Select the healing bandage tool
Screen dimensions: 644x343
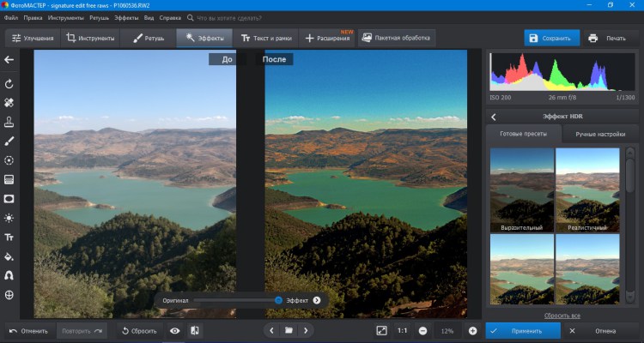(x=9, y=103)
